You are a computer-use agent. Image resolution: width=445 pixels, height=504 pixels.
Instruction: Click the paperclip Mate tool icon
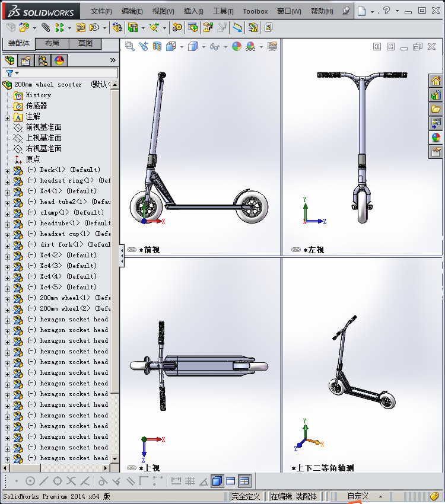coord(46,28)
